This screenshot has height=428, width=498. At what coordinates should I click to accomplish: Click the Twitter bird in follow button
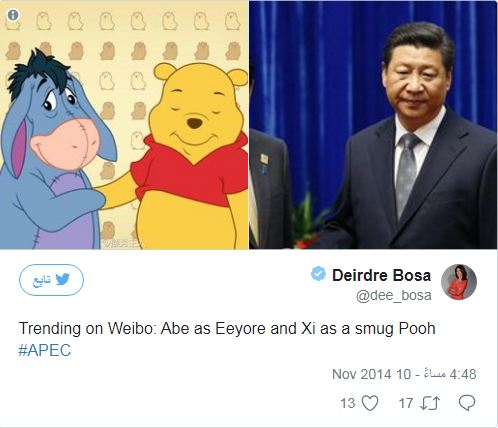point(62,279)
